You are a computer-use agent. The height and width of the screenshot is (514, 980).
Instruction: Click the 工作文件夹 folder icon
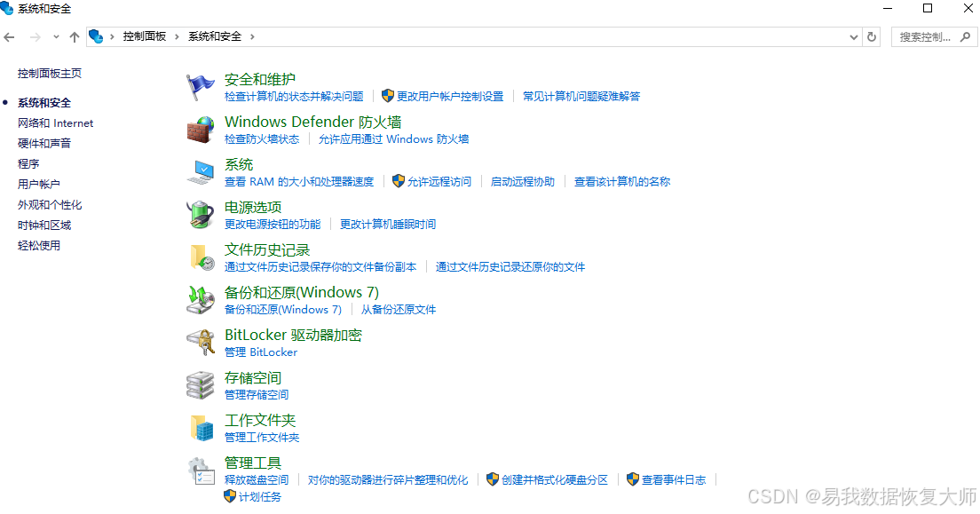click(x=202, y=428)
